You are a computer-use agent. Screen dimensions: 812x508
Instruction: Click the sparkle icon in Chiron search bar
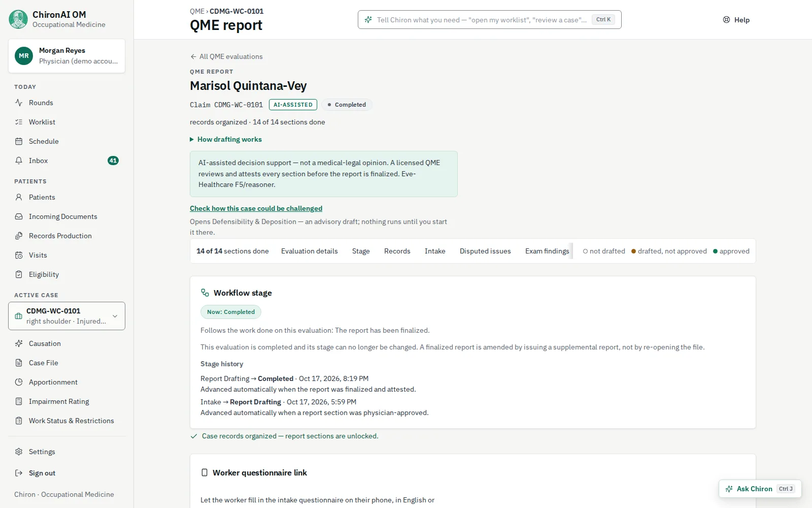[368, 20]
